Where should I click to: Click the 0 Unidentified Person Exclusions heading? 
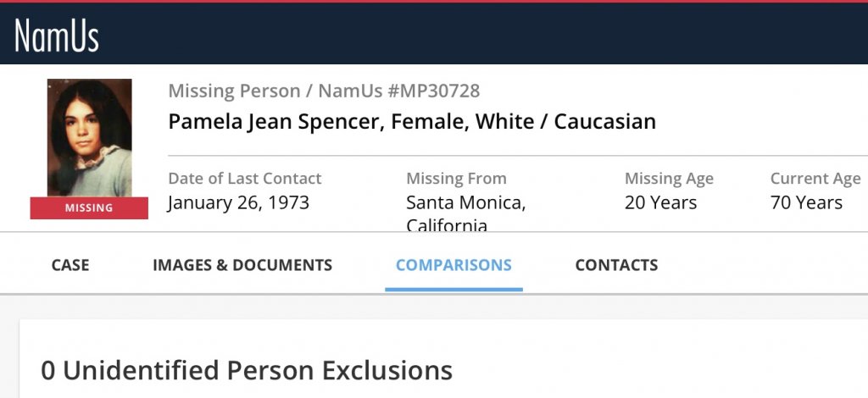click(247, 370)
